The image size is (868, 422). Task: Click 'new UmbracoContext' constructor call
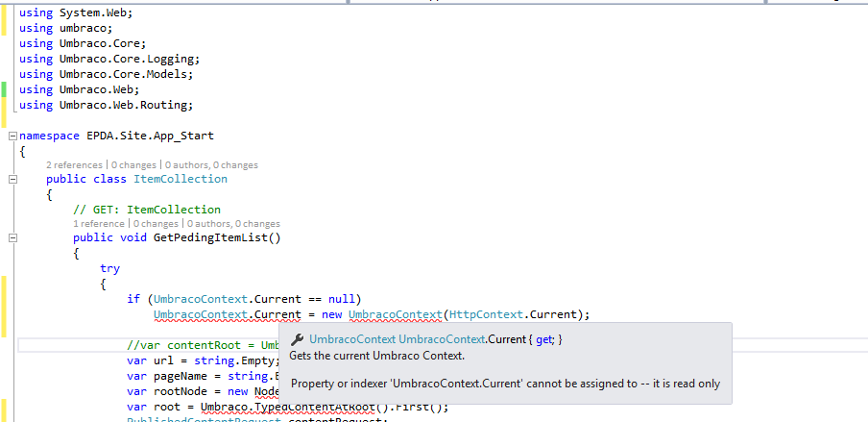381,315
